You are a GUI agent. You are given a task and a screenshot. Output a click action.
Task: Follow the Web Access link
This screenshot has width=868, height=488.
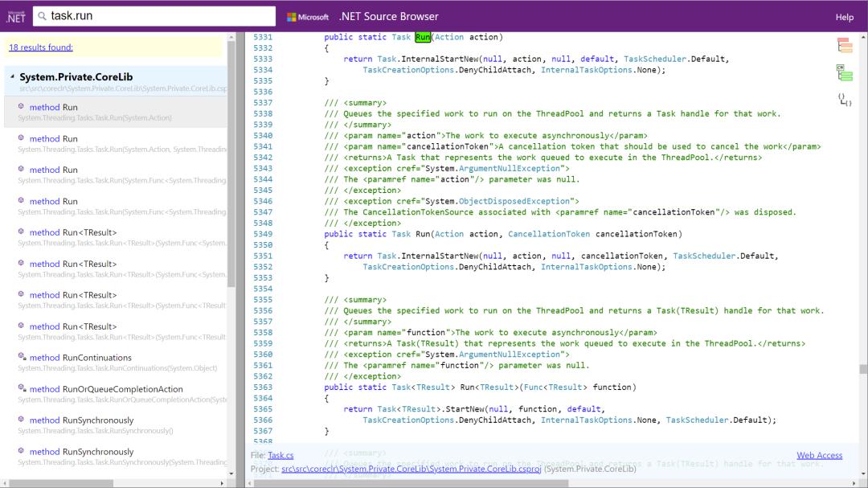[819, 455]
